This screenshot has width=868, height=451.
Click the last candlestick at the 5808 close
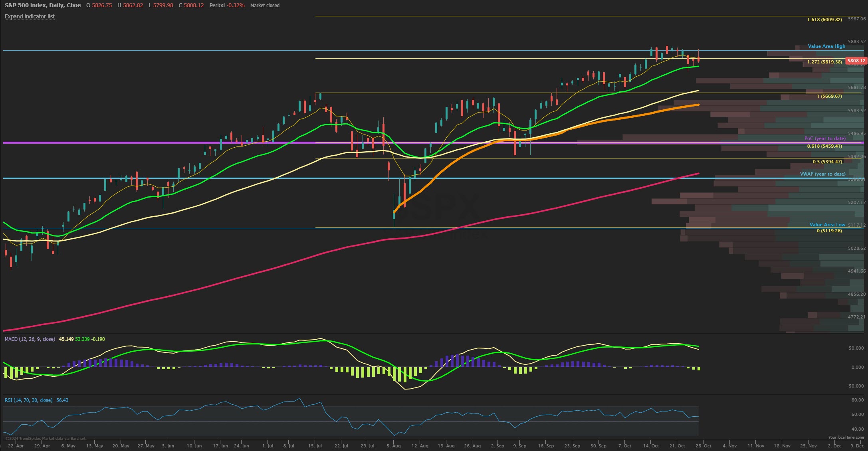[x=698, y=58]
